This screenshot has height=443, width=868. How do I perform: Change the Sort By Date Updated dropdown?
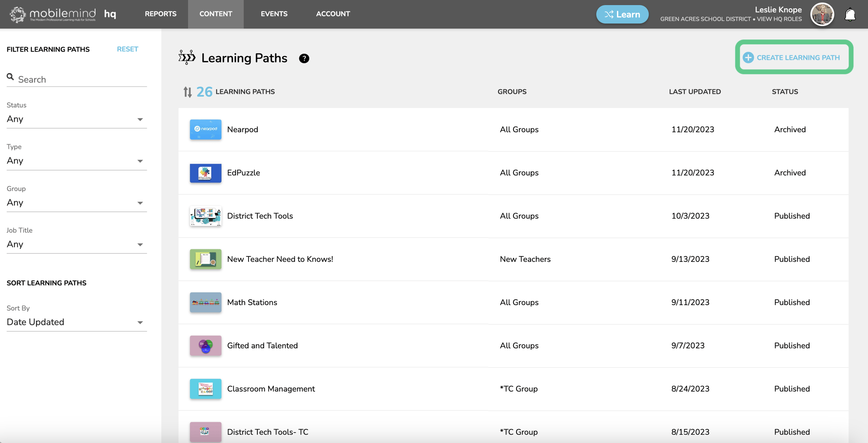click(x=76, y=322)
